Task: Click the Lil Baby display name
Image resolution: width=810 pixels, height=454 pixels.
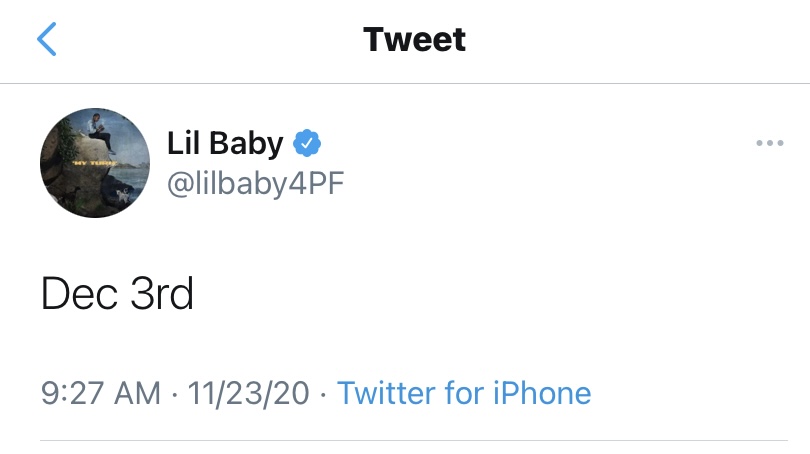Action: point(225,143)
